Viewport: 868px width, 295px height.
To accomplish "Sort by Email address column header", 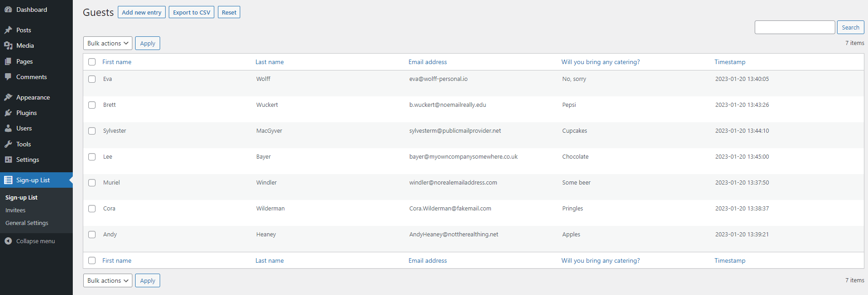I will coord(427,62).
